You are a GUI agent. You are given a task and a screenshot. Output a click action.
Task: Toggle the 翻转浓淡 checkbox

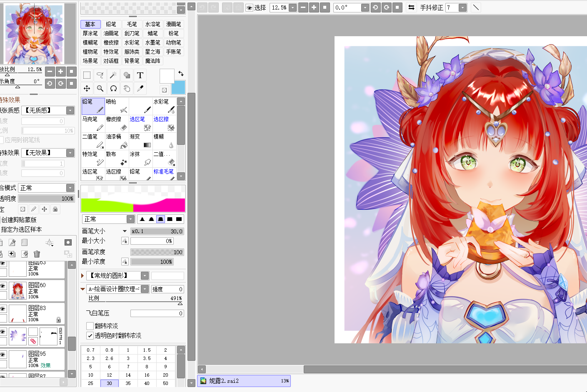tap(90, 326)
